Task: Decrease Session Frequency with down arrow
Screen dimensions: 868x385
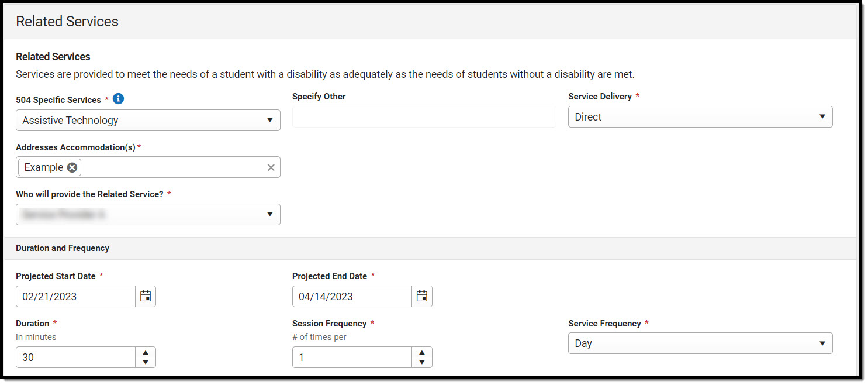Action: pos(421,362)
